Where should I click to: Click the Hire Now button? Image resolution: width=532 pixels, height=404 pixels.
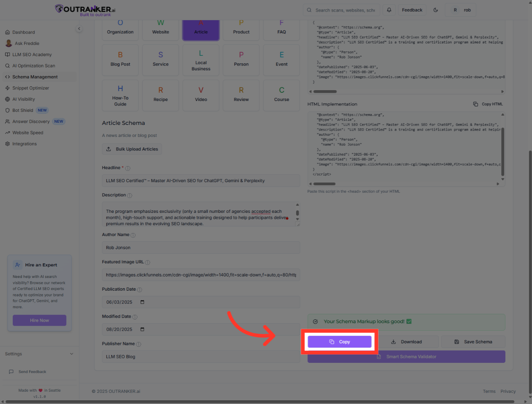39,321
